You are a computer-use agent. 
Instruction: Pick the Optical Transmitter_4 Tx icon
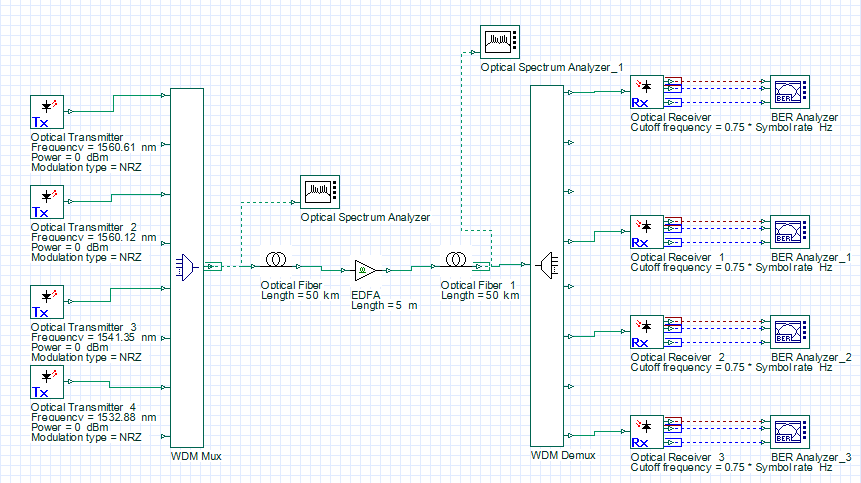46,383
